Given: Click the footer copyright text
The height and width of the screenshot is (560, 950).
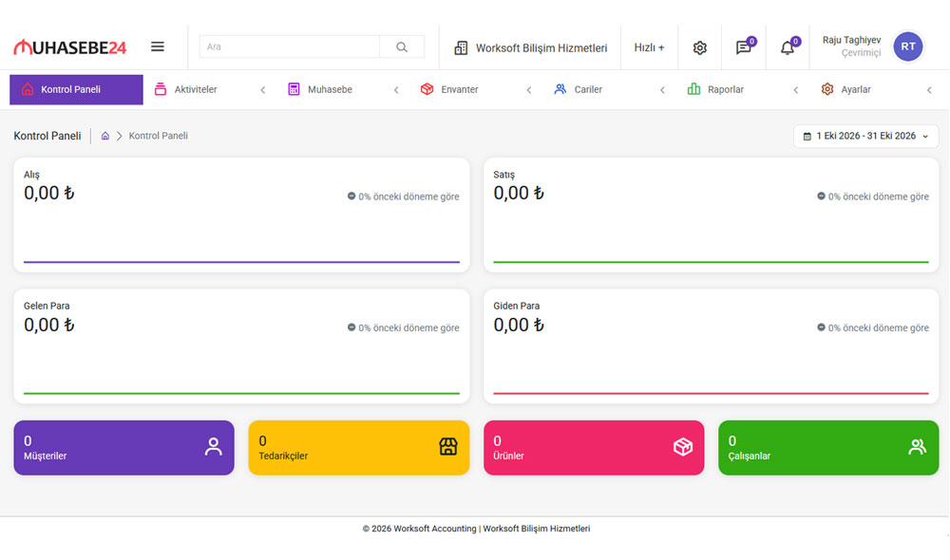Looking at the screenshot, I should [x=476, y=529].
